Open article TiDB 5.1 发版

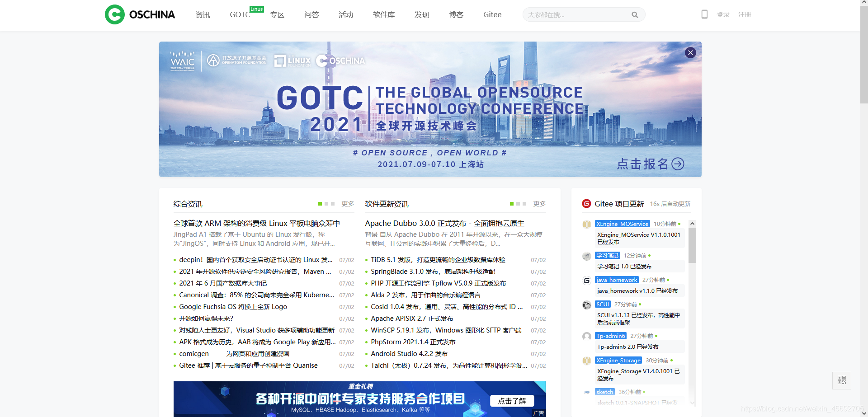point(438,260)
